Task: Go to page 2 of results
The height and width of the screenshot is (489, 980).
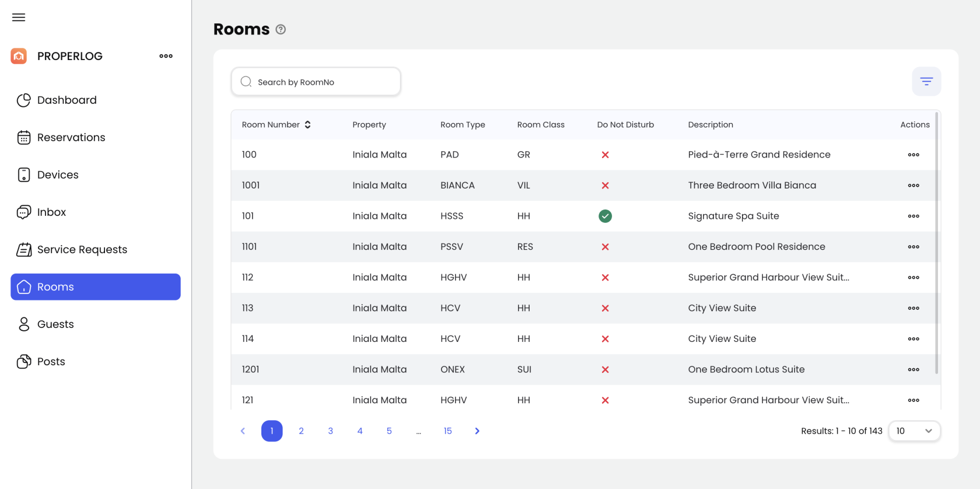Action: [x=301, y=431]
